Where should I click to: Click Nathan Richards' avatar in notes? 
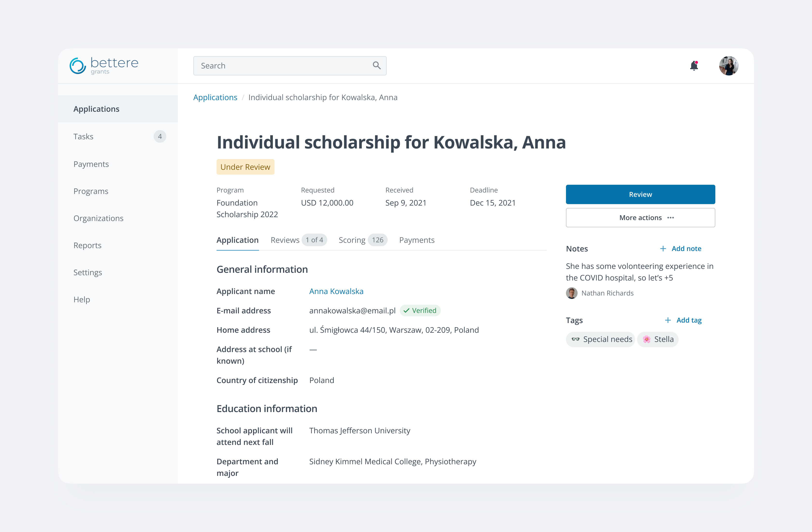tap(572, 293)
